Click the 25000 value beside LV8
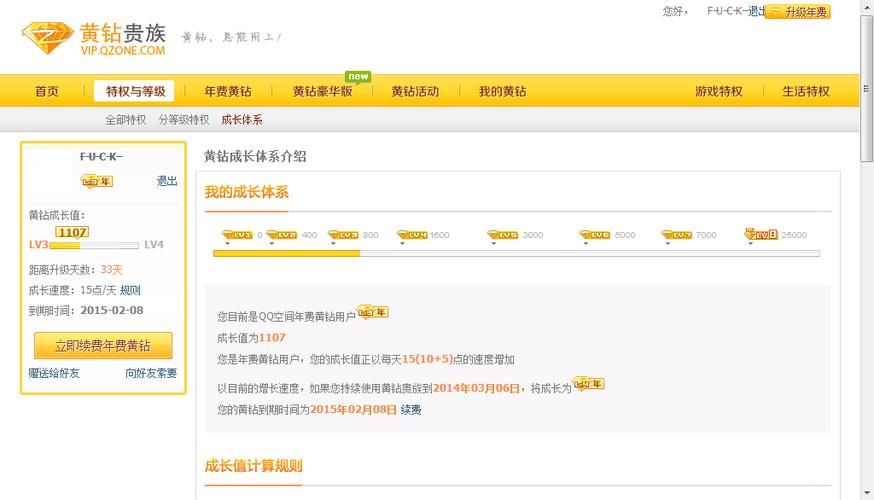The image size is (874, 500). coord(794,235)
